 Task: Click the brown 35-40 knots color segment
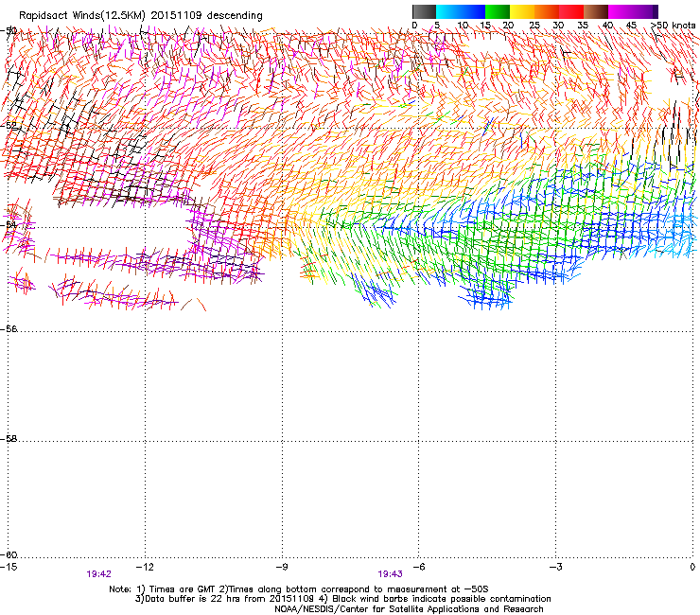tap(596, 11)
